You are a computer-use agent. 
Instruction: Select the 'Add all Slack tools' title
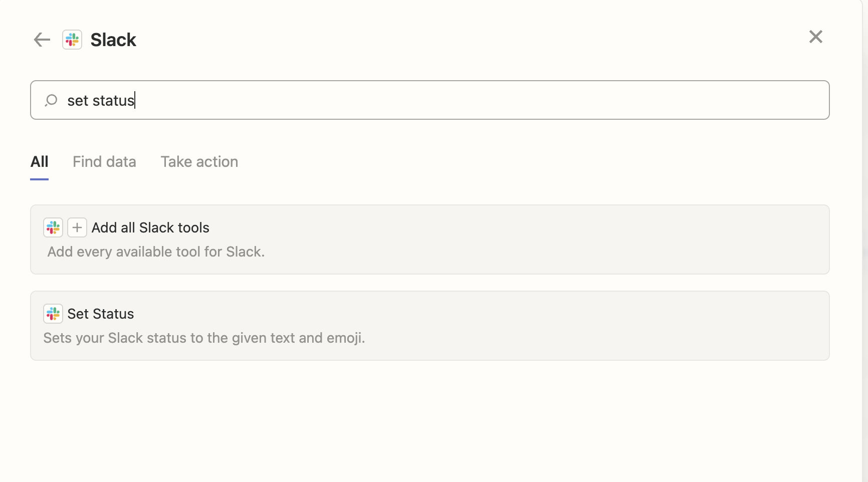point(150,227)
